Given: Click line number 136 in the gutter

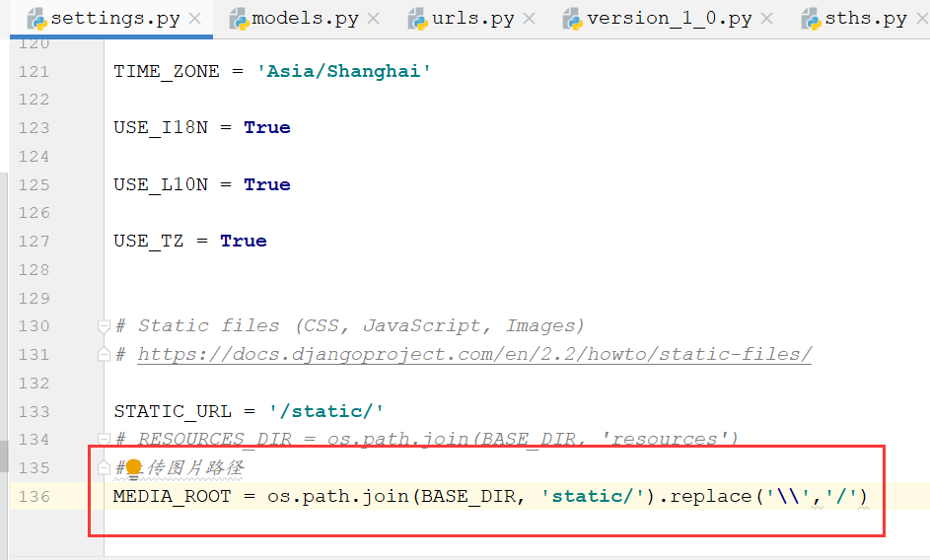Looking at the screenshot, I should 34,497.
